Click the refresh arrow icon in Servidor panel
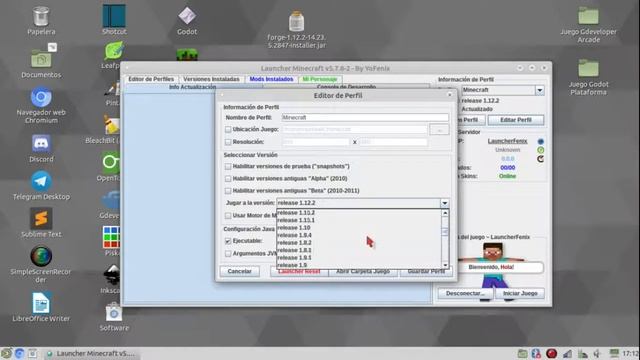The width and height of the screenshot is (640, 360). point(540,159)
